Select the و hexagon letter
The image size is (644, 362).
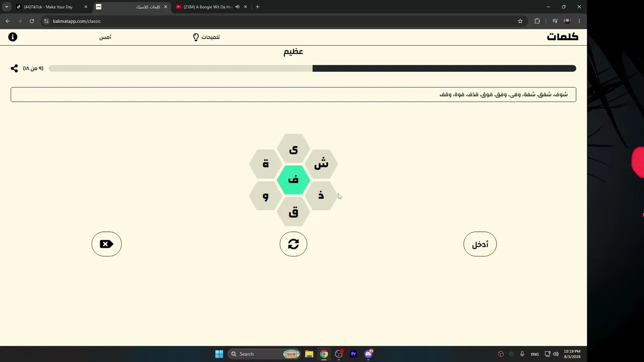click(x=266, y=196)
